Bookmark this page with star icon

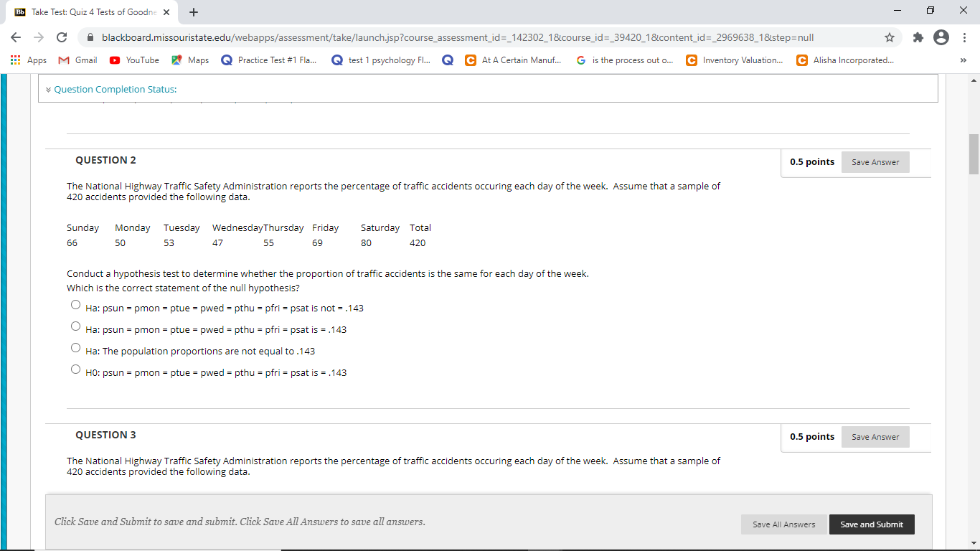click(890, 37)
